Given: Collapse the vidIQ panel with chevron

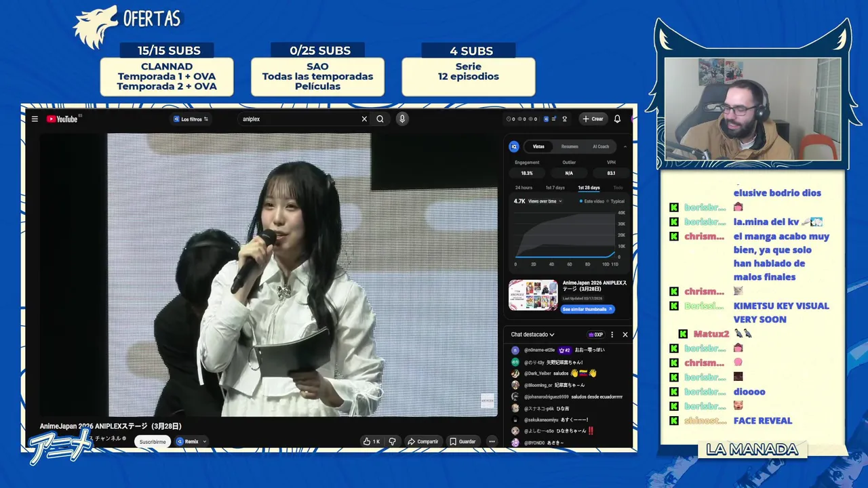Looking at the screenshot, I should (x=625, y=146).
